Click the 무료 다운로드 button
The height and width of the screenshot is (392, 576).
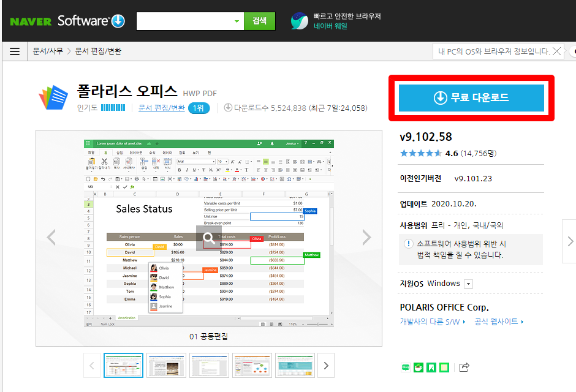[x=471, y=97]
